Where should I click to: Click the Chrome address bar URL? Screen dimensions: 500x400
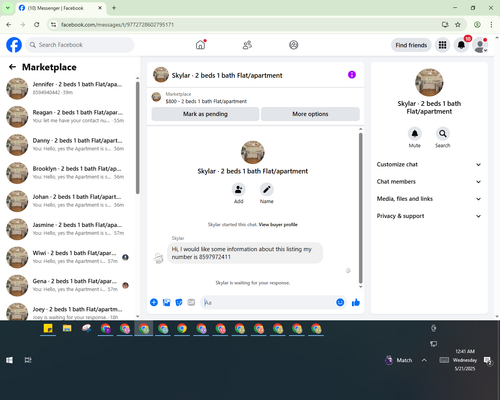coord(117,25)
